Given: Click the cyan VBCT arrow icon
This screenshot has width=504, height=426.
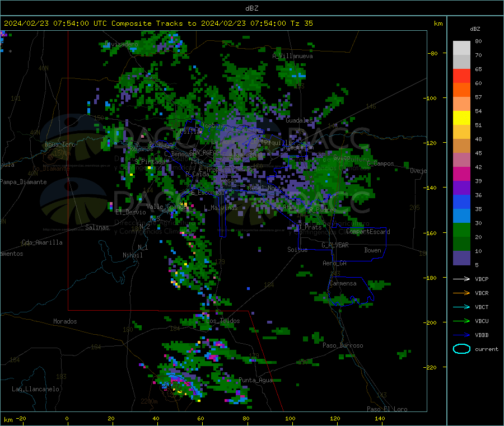Looking at the screenshot, I should tap(461, 307).
